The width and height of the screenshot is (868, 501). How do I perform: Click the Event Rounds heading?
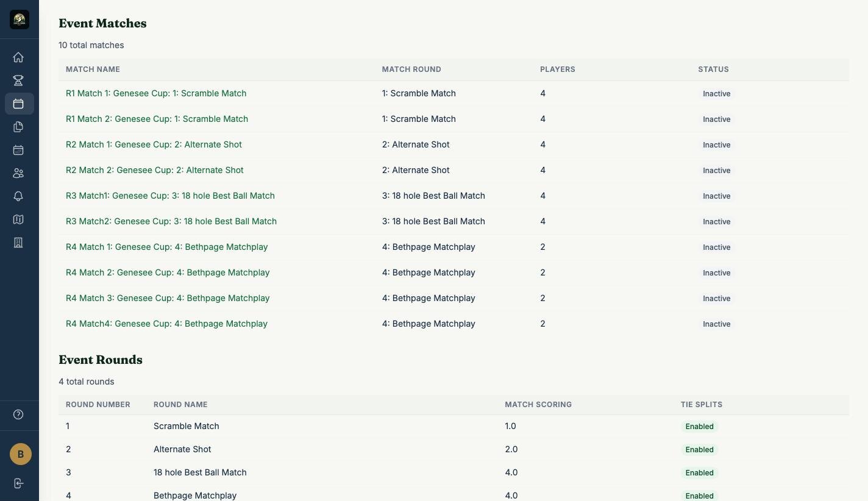pos(101,360)
